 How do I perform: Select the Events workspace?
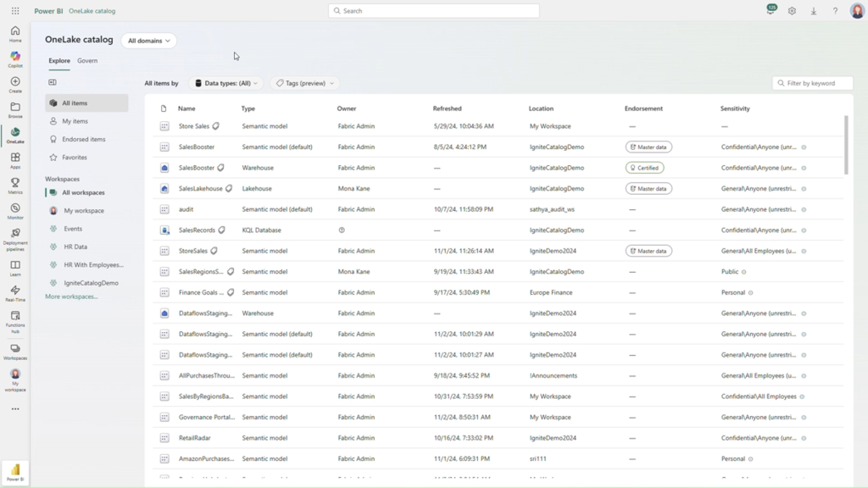pos(87,229)
